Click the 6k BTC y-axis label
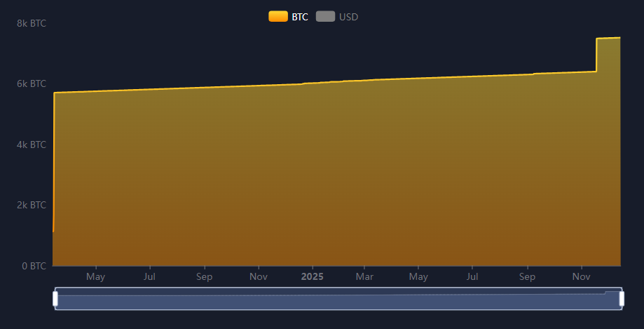The height and width of the screenshot is (329, 644). tap(32, 84)
